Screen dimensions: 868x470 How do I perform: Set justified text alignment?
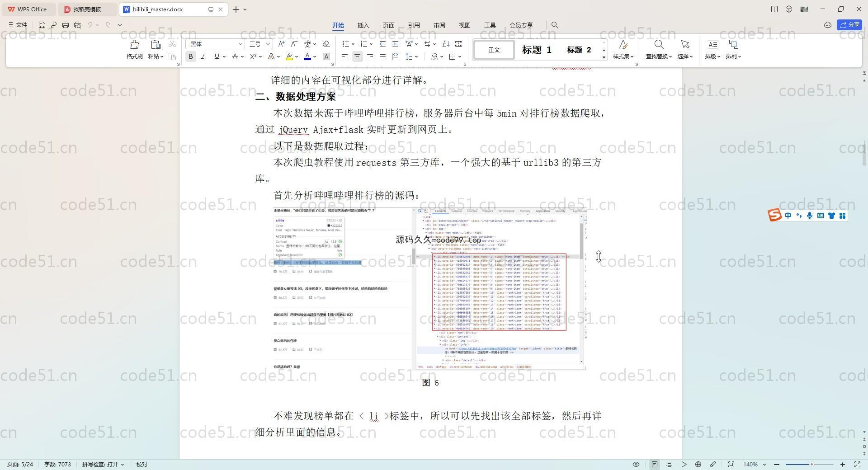coord(382,56)
